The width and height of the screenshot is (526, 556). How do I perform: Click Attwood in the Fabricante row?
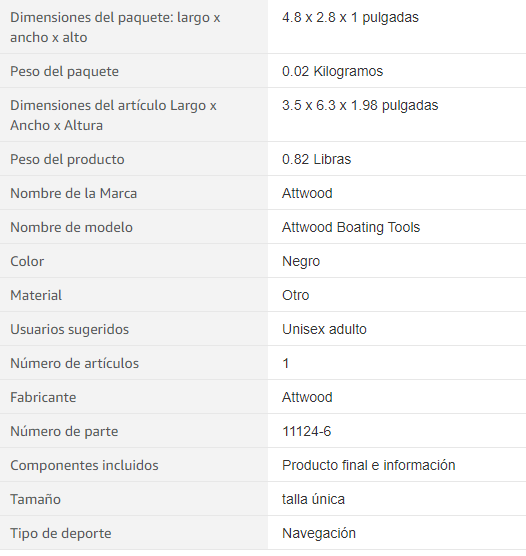click(x=307, y=397)
